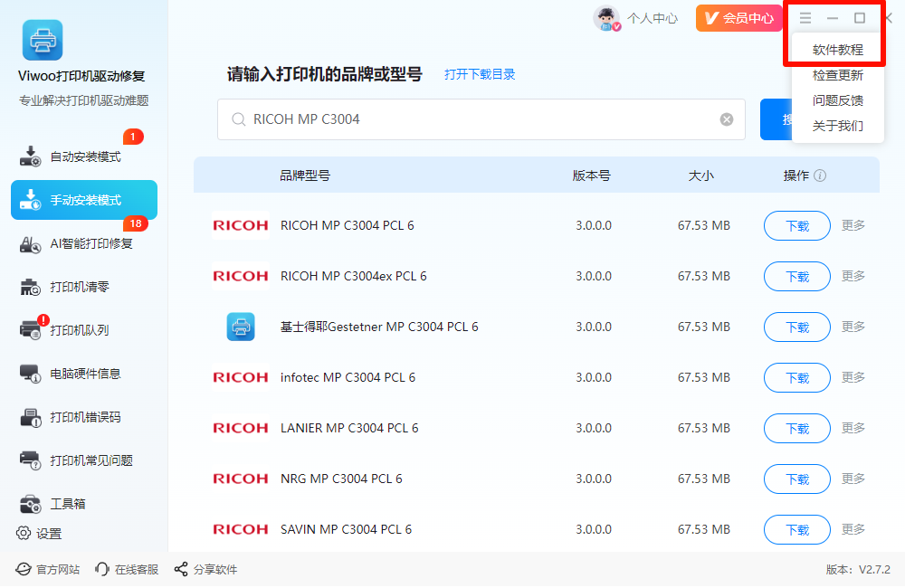Click the 在线客服 headset icon
Viewport: 905px width, 588px height.
click(x=102, y=570)
